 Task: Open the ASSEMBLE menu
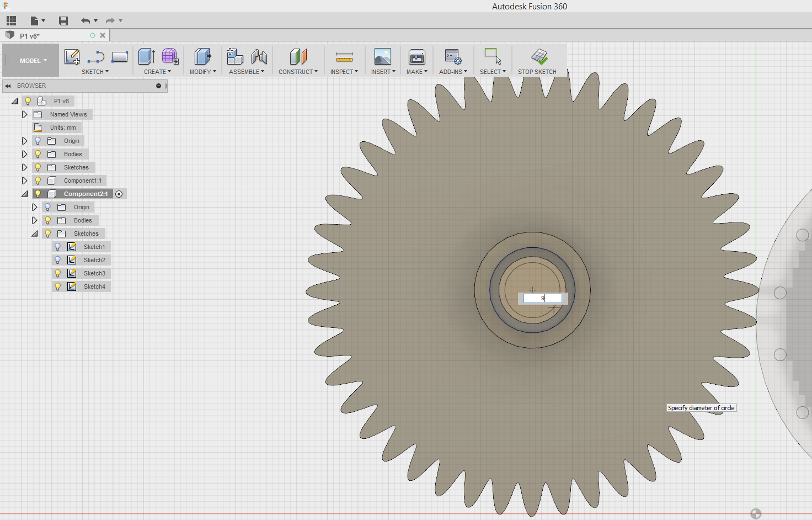246,72
